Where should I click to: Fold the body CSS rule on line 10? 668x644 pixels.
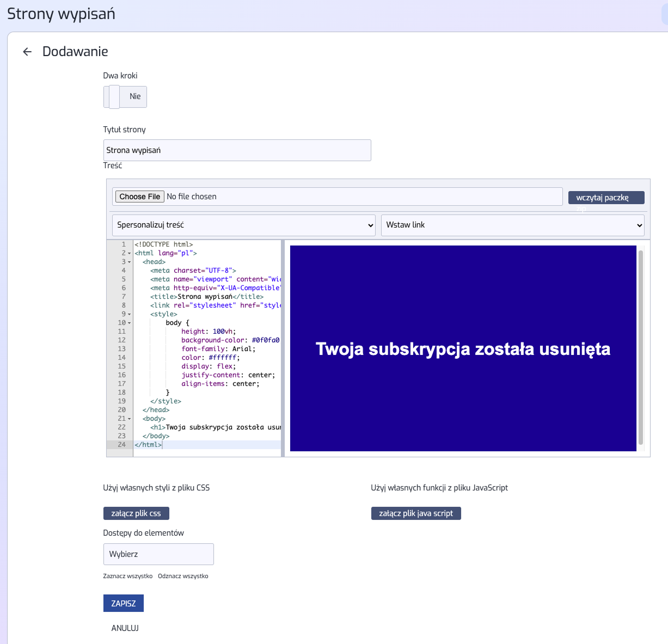click(130, 323)
